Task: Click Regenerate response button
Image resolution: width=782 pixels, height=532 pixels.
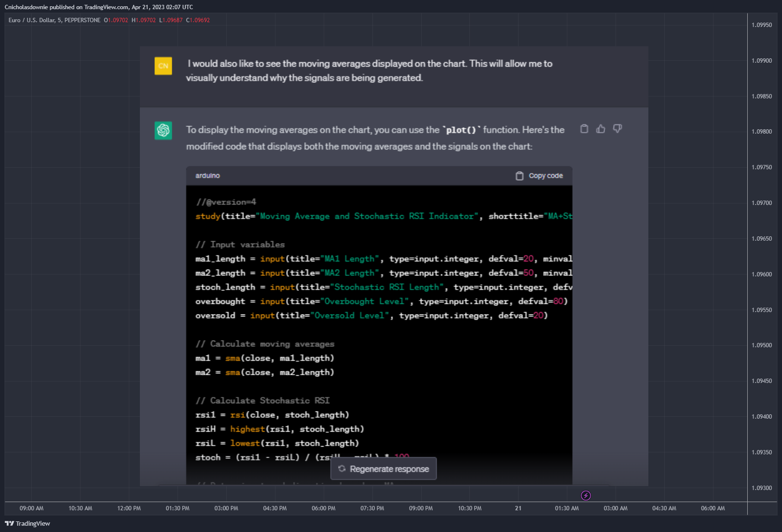Action: pyautogui.click(x=384, y=469)
